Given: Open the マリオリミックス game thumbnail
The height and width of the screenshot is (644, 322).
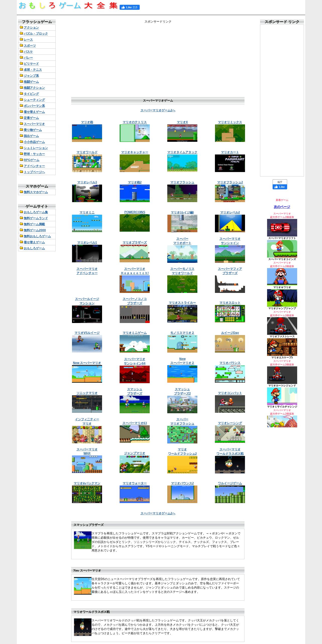Looking at the screenshot, I should click(230, 133).
